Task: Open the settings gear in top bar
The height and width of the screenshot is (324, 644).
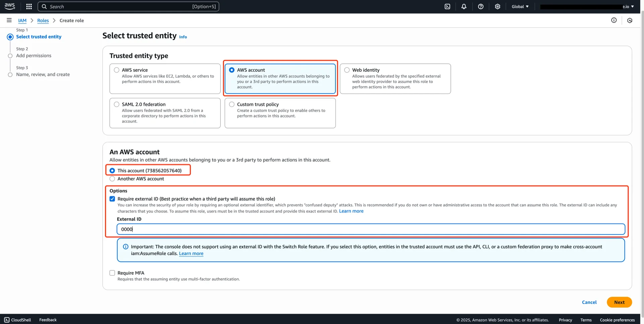Action: tap(497, 6)
